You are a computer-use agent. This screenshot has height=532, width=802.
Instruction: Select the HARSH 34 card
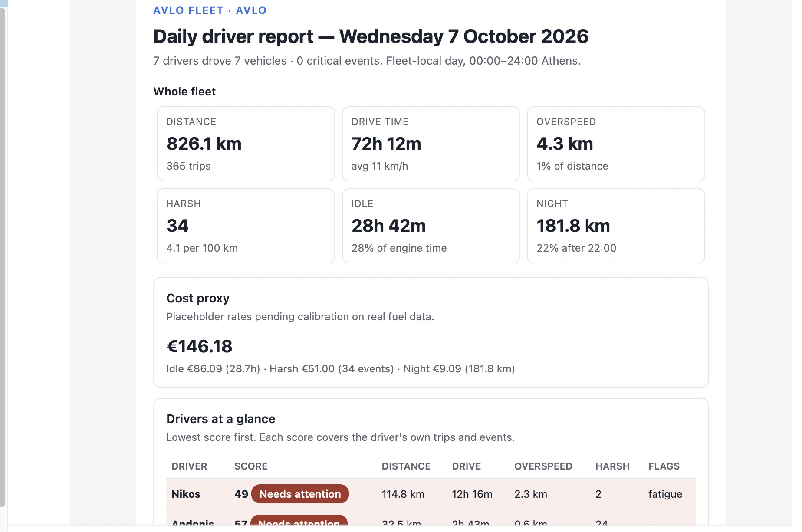[x=246, y=226]
